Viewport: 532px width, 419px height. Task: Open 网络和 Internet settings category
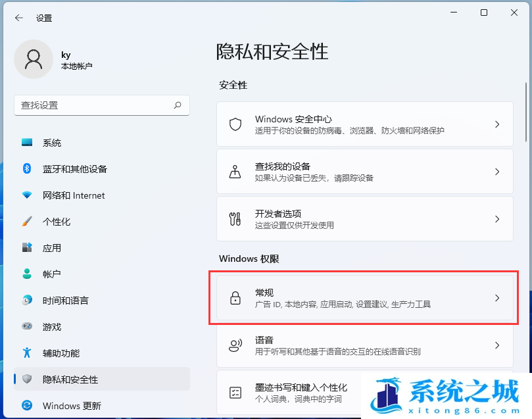74,195
